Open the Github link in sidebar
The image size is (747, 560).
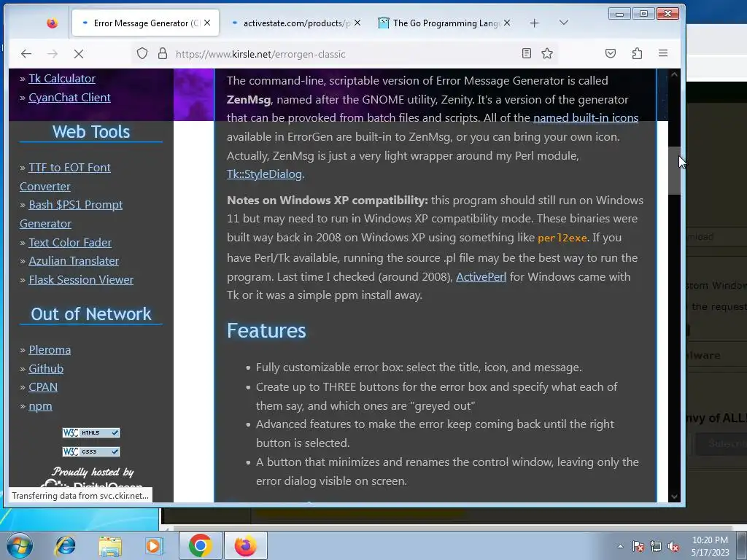point(46,368)
